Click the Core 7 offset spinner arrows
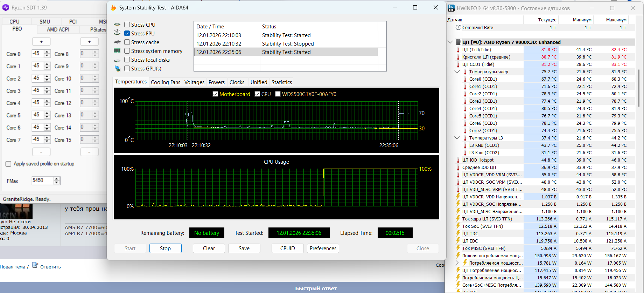The image size is (644, 293). point(47,140)
